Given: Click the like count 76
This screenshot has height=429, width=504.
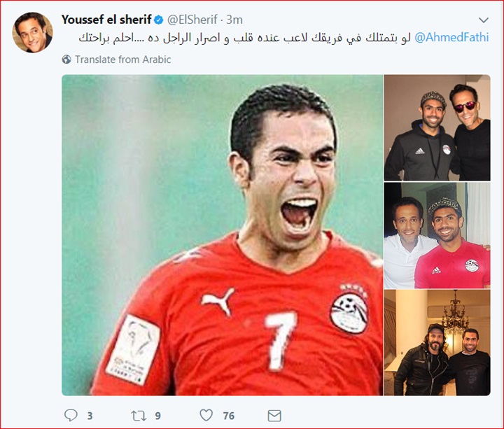Looking at the screenshot, I should pyautogui.click(x=228, y=416).
